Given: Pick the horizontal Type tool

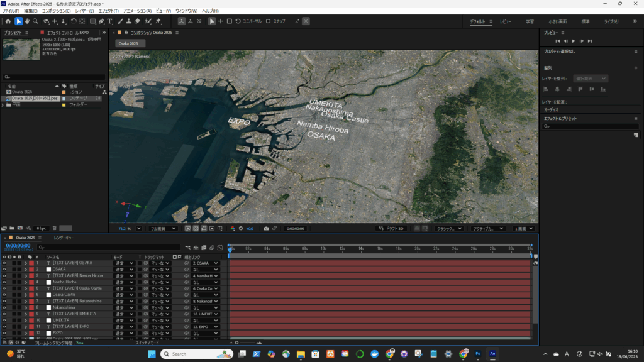Looking at the screenshot, I should click(109, 21).
